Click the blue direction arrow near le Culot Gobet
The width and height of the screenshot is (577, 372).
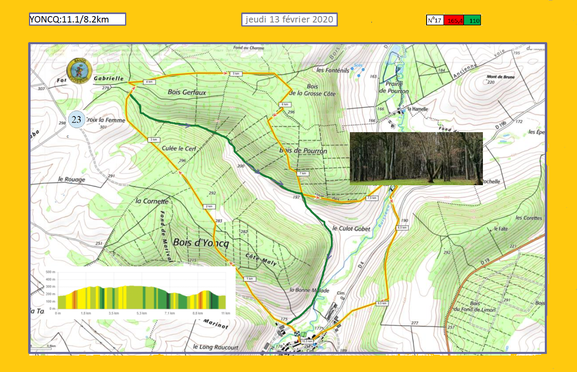click(329, 255)
